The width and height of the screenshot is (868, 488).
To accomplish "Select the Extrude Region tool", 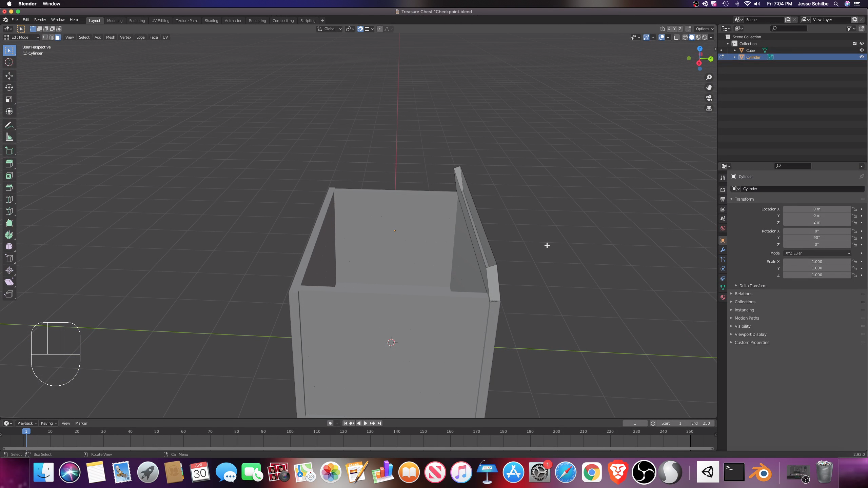I will click(9, 164).
